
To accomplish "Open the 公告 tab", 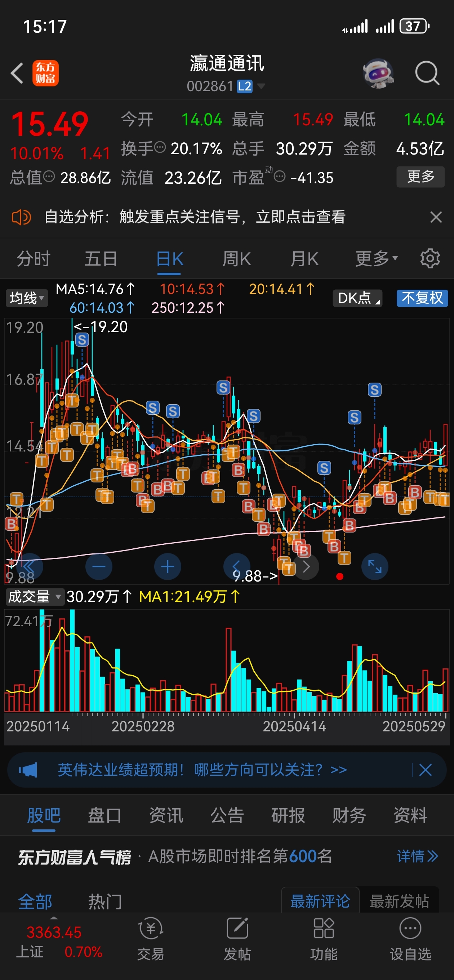I will point(227,815).
